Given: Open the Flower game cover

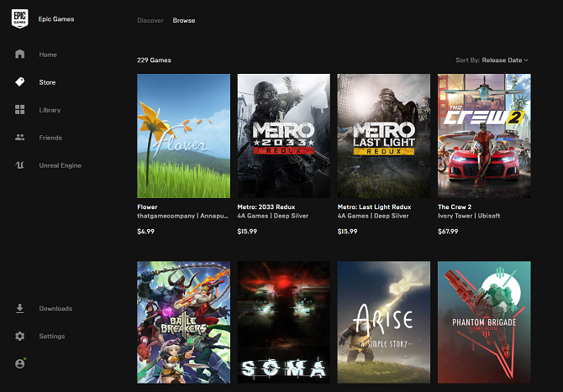Looking at the screenshot, I should tap(183, 136).
